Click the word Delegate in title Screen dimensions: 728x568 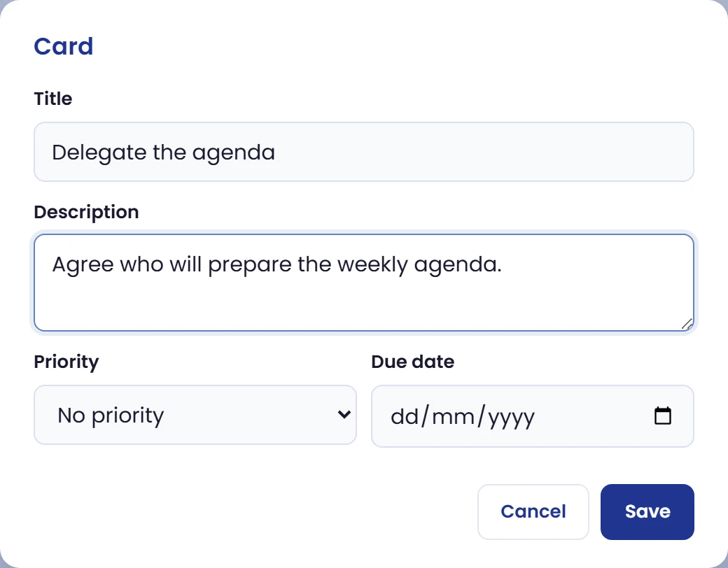pos(99,152)
